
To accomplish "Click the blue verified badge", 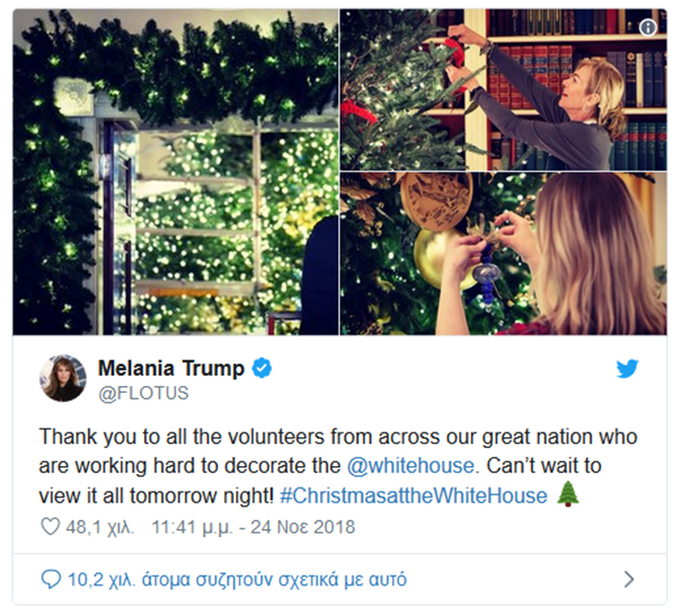I will (262, 368).
